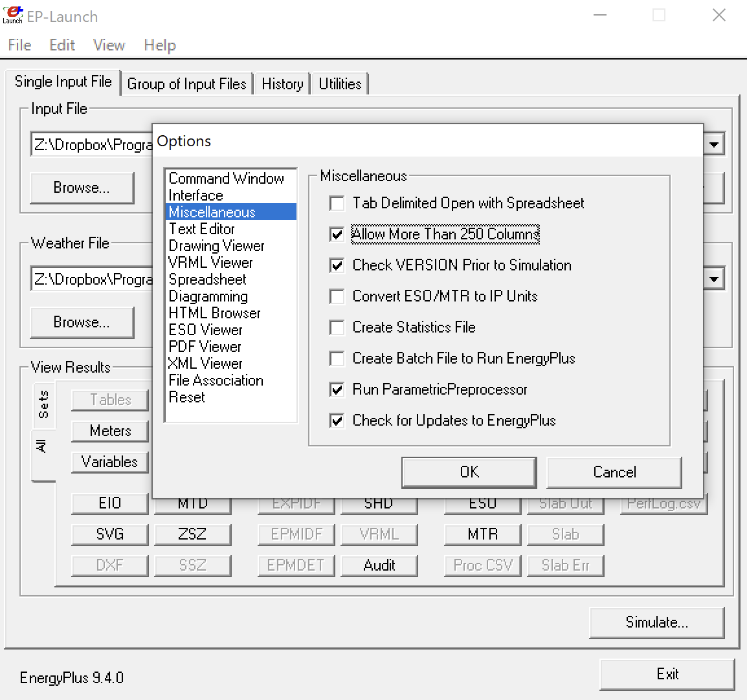This screenshot has height=700, width=747.
Task: Open the File menu
Action: (x=19, y=45)
